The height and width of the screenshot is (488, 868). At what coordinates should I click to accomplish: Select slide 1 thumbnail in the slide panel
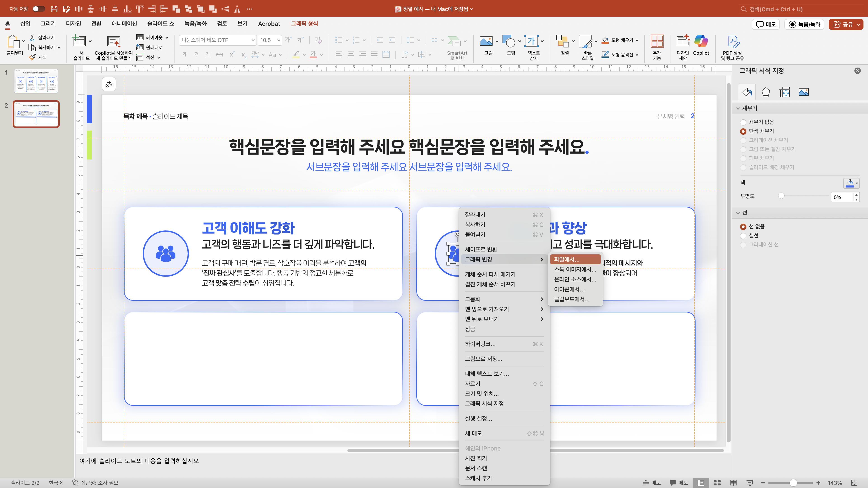[x=36, y=81]
